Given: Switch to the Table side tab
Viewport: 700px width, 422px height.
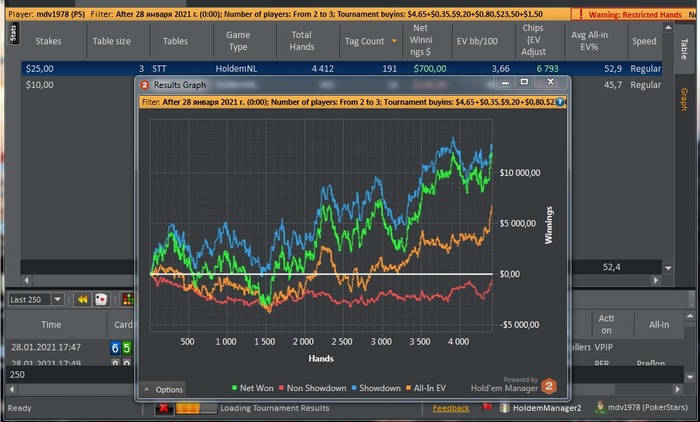Looking at the screenshot, I should tap(683, 49).
